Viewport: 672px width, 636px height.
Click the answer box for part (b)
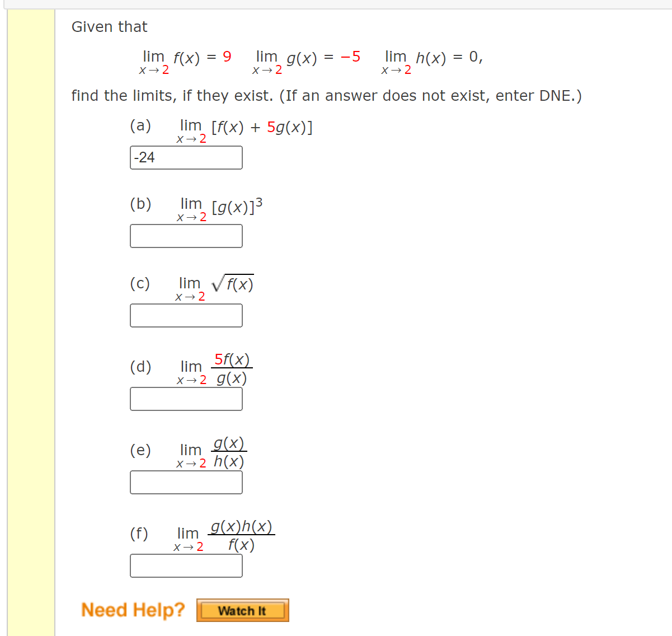click(186, 236)
